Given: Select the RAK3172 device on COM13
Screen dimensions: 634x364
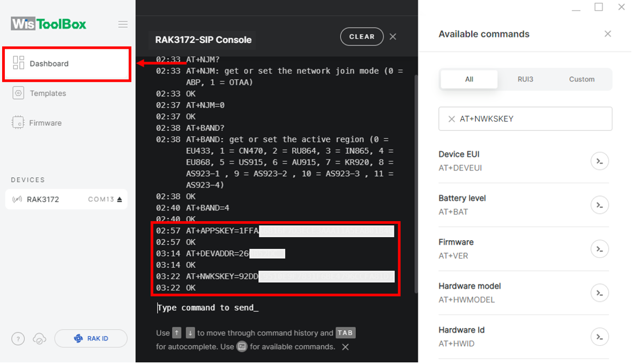Looking at the screenshot, I should [x=66, y=199].
